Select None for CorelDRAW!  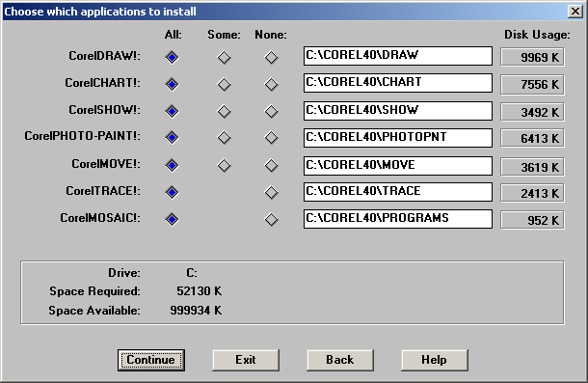pos(271,58)
